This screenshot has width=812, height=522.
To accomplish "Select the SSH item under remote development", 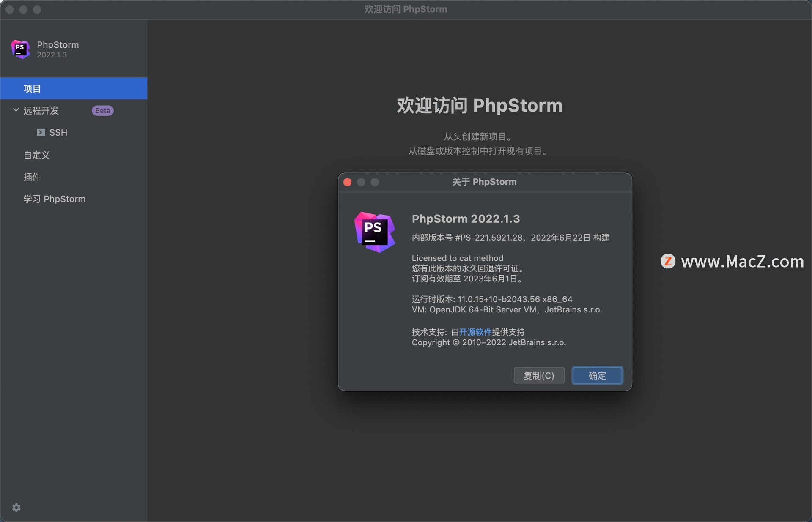I will click(58, 132).
